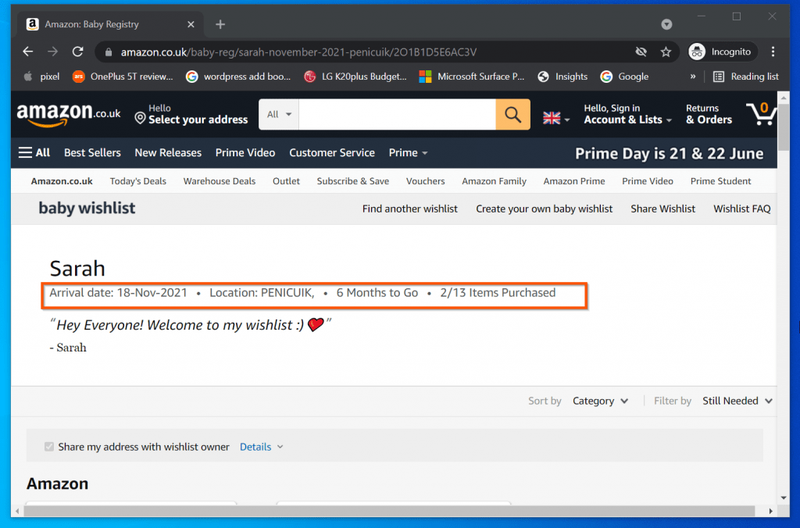
Task: Toggle Share my address checkbox
Action: [x=49, y=447]
